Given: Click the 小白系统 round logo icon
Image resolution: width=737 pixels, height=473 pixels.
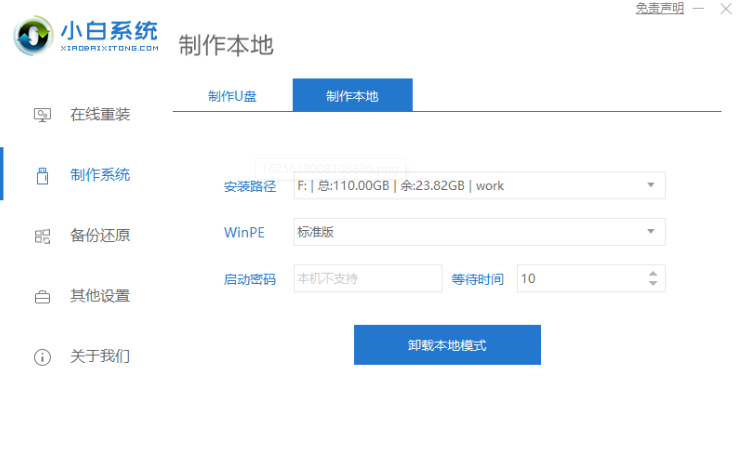Looking at the screenshot, I should tap(33, 35).
